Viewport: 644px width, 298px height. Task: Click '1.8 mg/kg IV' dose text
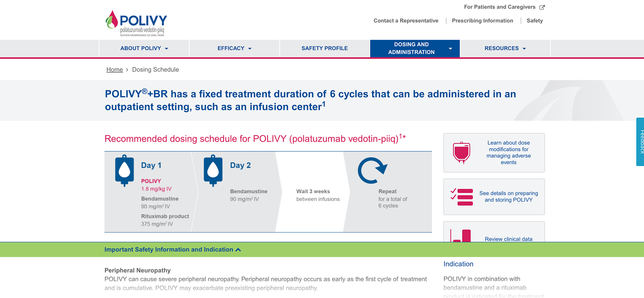156,189
